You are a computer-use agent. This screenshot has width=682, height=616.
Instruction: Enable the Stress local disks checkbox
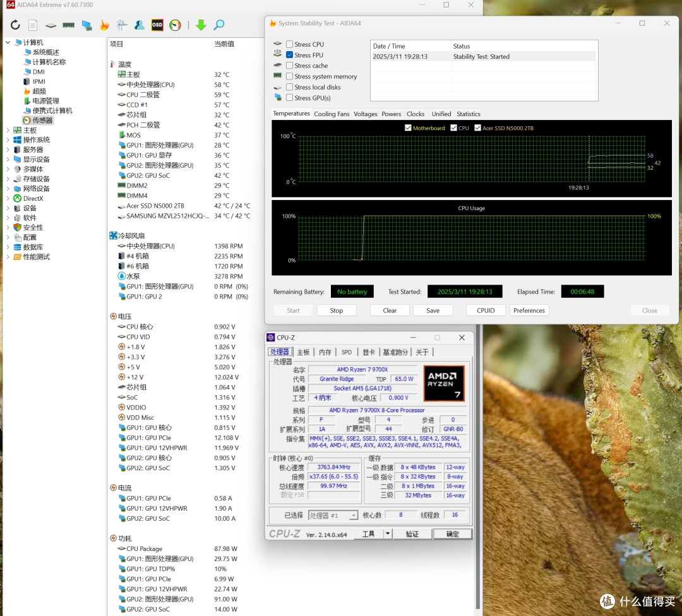tap(289, 87)
